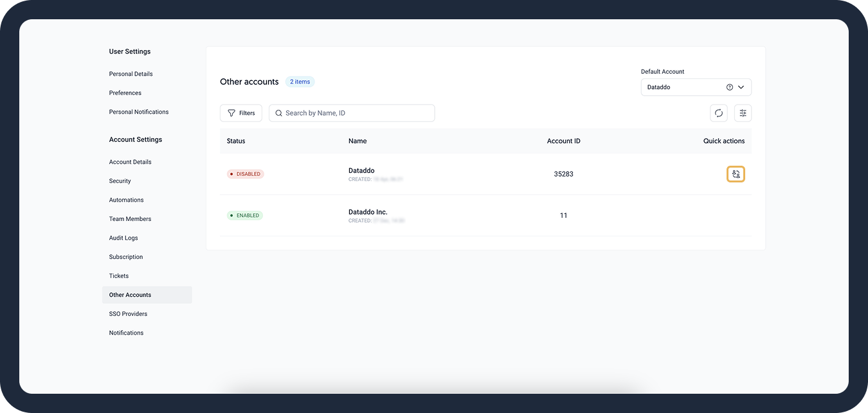Viewport: 868px width, 413px height.
Task: Open the Filters button
Action: 241,113
